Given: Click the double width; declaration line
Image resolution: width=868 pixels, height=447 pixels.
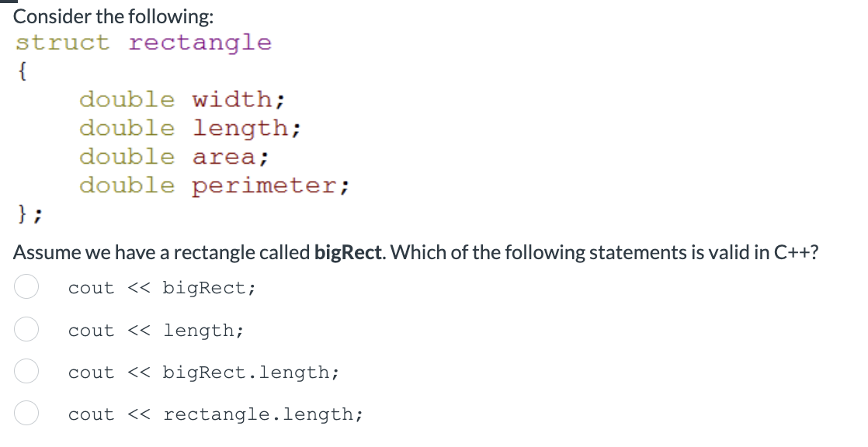Looking at the screenshot, I should (x=182, y=99).
